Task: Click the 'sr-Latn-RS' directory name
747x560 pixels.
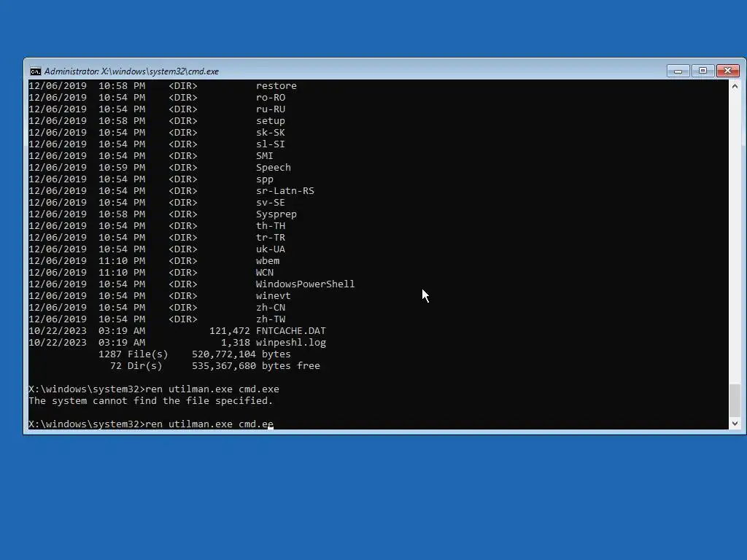Action: click(285, 190)
